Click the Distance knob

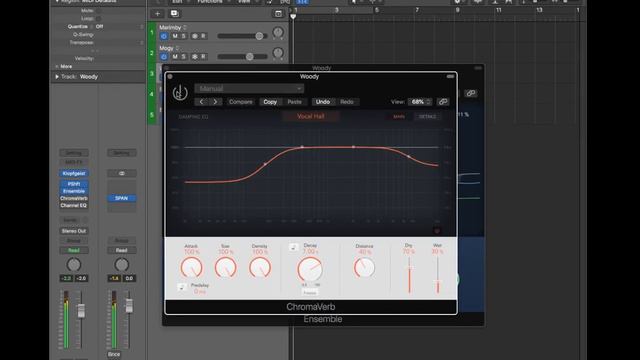click(364, 268)
